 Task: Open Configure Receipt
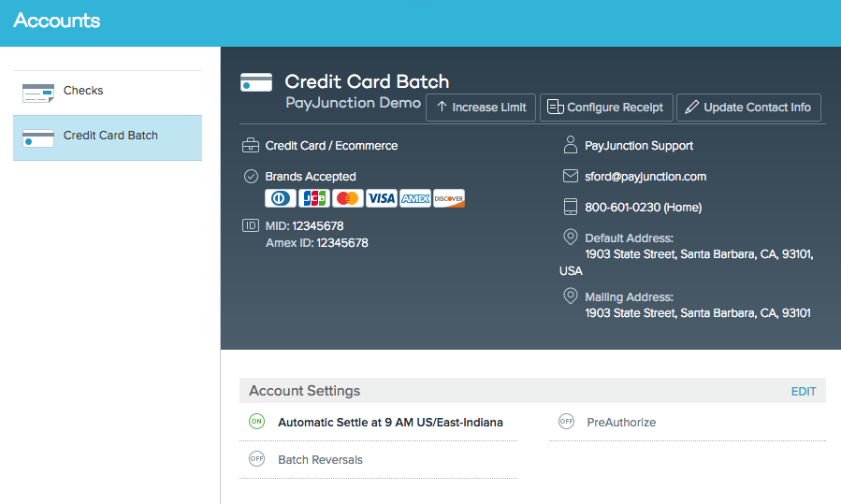point(606,108)
